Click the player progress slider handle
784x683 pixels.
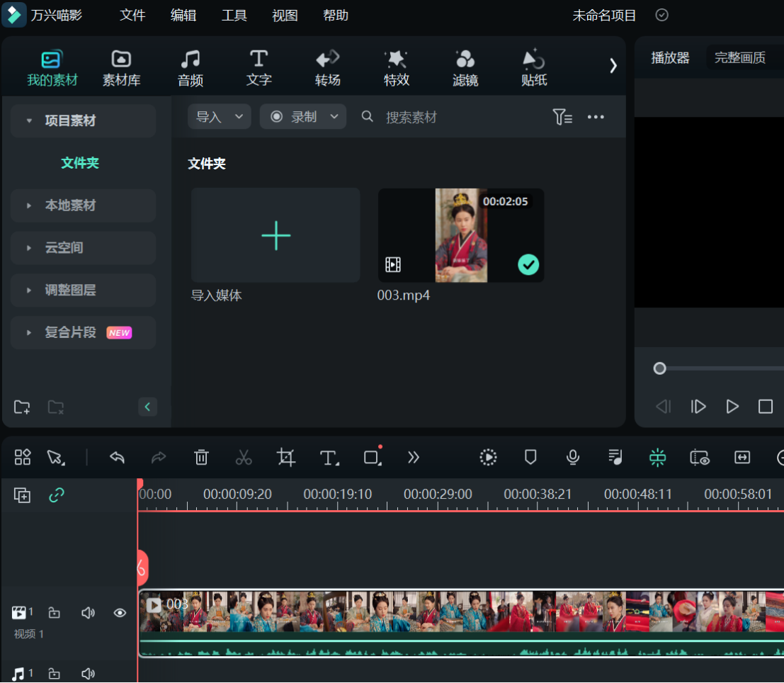tap(660, 368)
